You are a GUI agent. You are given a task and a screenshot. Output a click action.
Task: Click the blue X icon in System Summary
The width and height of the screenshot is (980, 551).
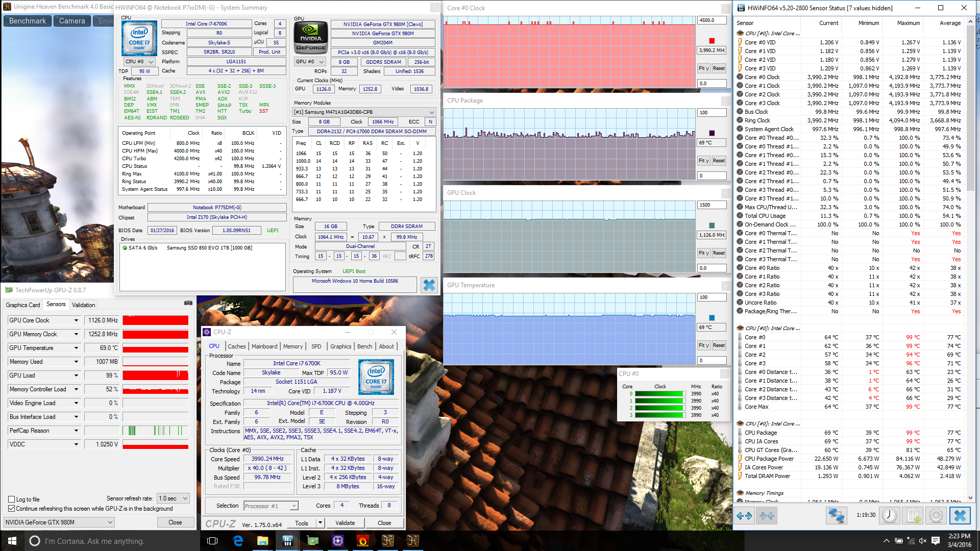(429, 285)
